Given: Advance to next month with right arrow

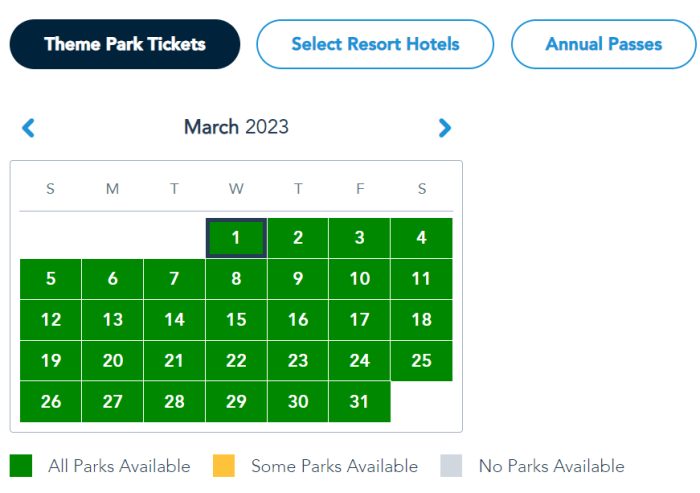Looking at the screenshot, I should (x=445, y=128).
